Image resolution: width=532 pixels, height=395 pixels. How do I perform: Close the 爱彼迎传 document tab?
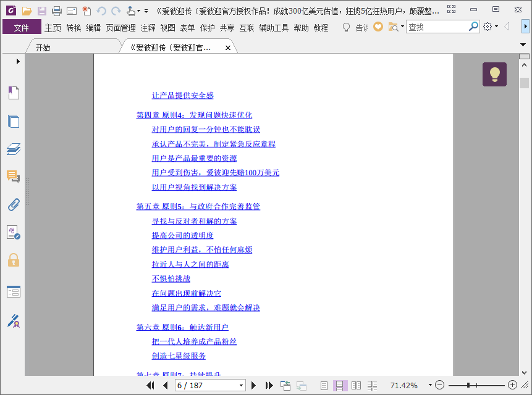pos(228,48)
